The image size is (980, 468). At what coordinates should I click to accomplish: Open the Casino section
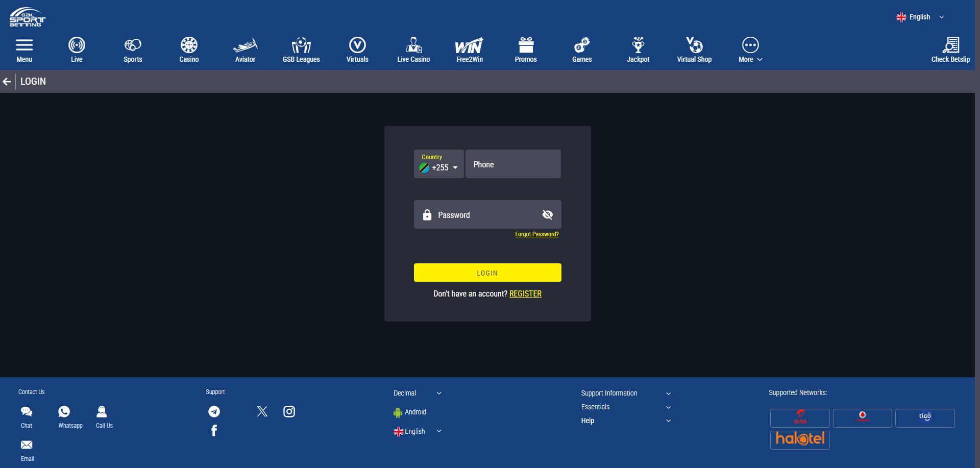[x=189, y=48]
